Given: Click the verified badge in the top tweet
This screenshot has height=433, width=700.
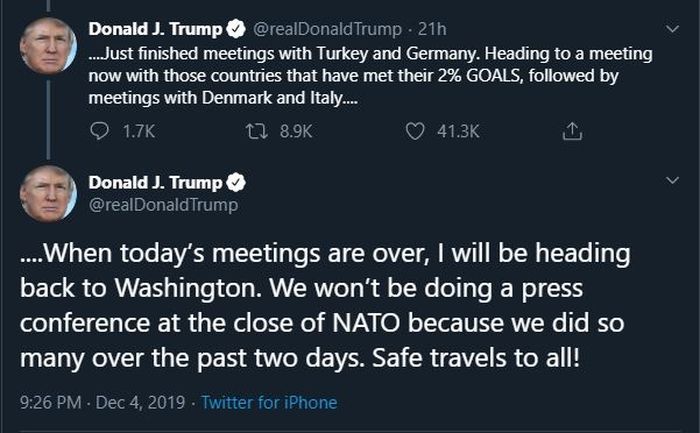Looking at the screenshot, I should [237, 26].
